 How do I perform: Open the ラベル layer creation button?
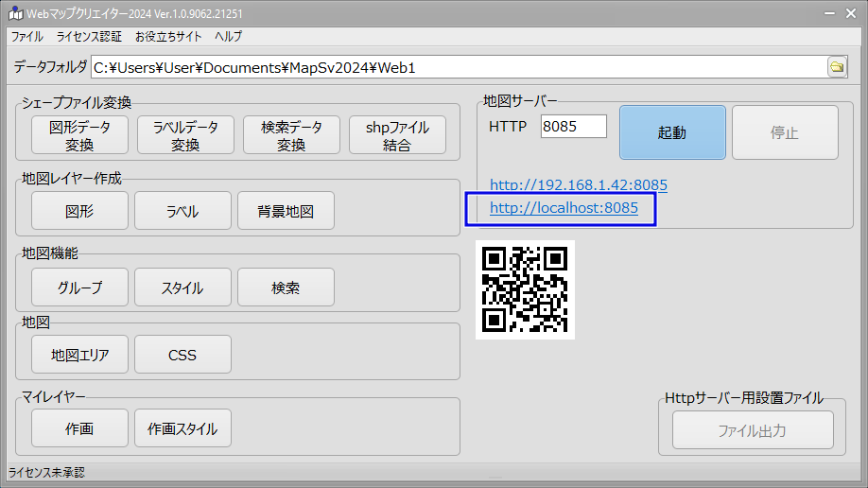(182, 211)
